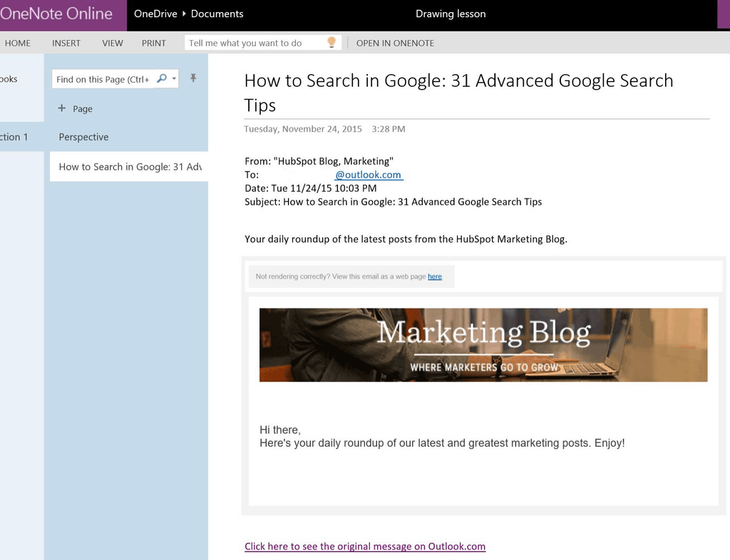Click the 'Hi there,' greeting text

coord(280,430)
